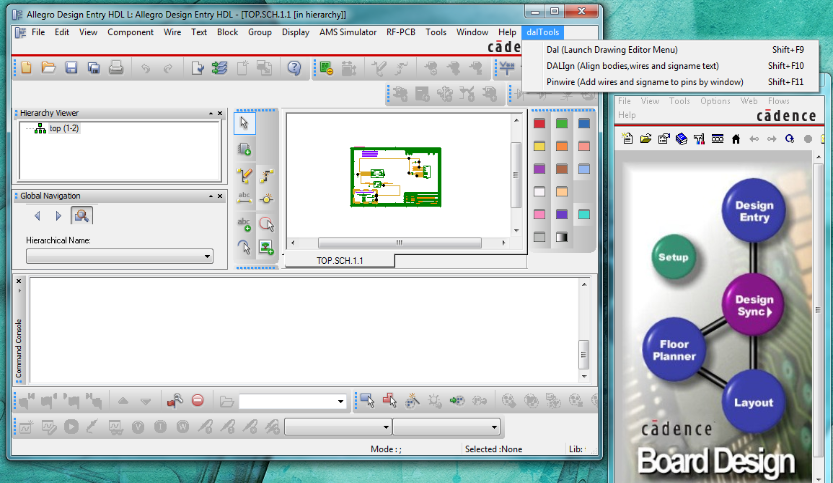Open the Component menu
The width and height of the screenshot is (833, 483).
(x=130, y=32)
